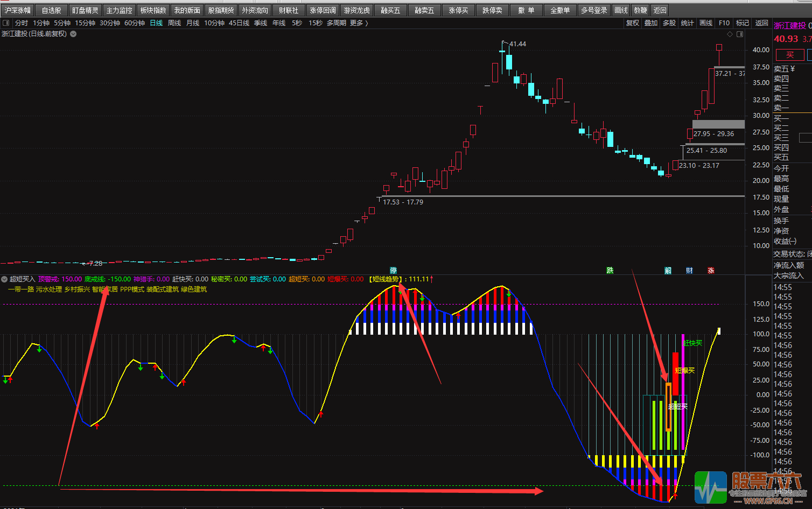Image resolution: width=812 pixels, height=509 pixels.
Task: Open 复权 adjustment menu
Action: [633, 23]
